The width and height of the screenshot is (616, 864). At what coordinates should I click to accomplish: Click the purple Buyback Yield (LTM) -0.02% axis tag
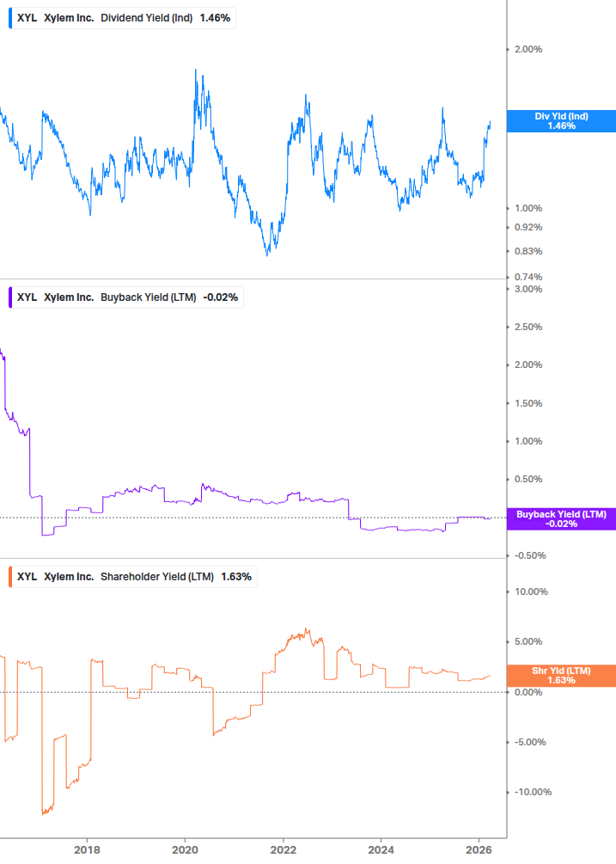pos(561,519)
